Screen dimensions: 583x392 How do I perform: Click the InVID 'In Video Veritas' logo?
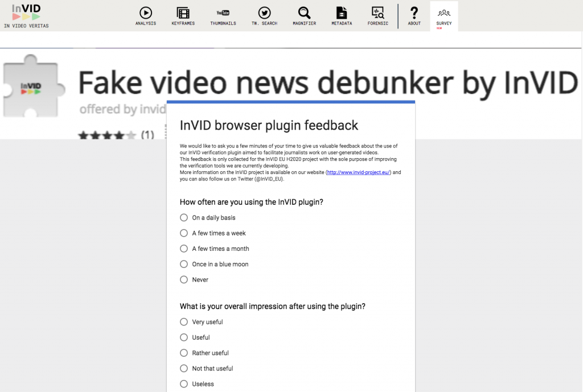coord(26,15)
